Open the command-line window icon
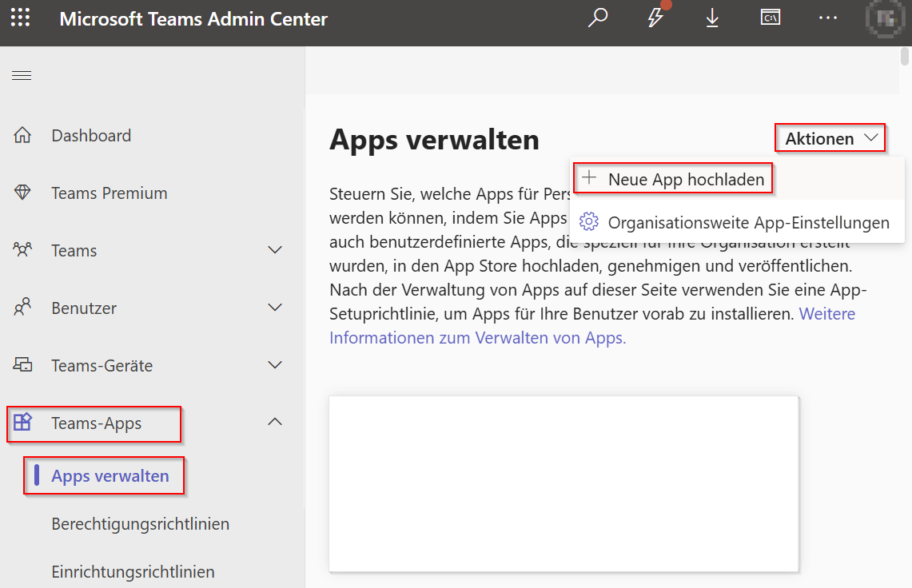Screen dimensions: 912x588 pos(770,17)
